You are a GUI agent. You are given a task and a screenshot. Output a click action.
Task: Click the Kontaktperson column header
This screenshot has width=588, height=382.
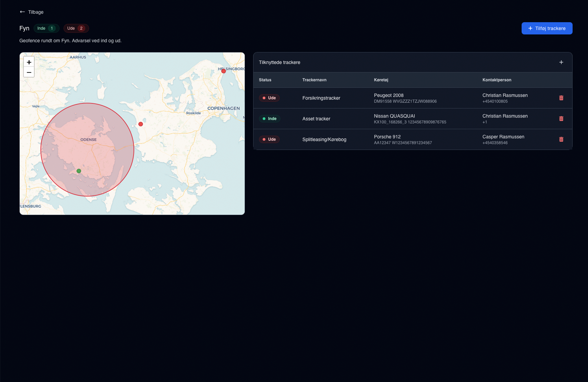coord(497,80)
